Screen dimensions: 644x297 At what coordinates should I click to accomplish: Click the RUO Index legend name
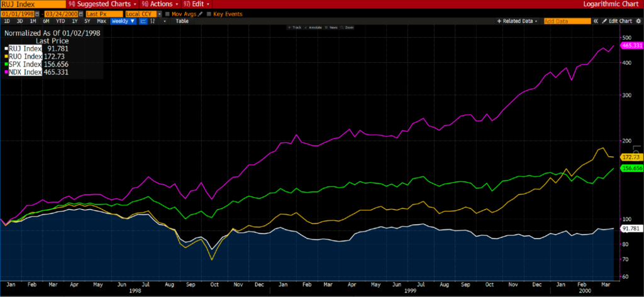(x=24, y=57)
